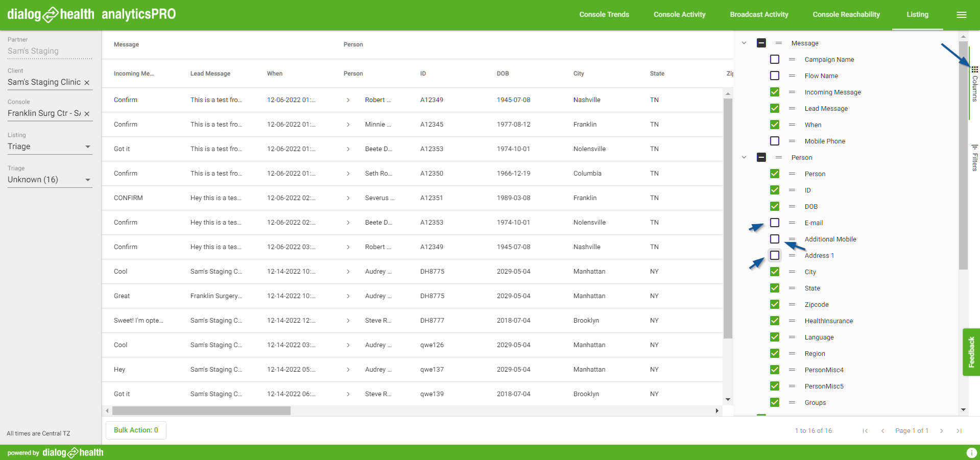Click the dialog health logo

tap(51, 14)
